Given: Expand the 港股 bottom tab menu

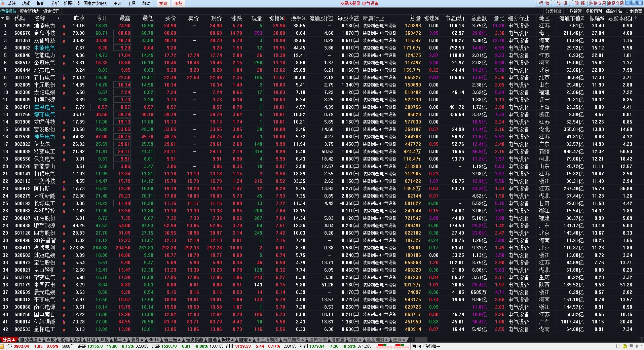Looking at the screenshot, I should pos(360,340).
